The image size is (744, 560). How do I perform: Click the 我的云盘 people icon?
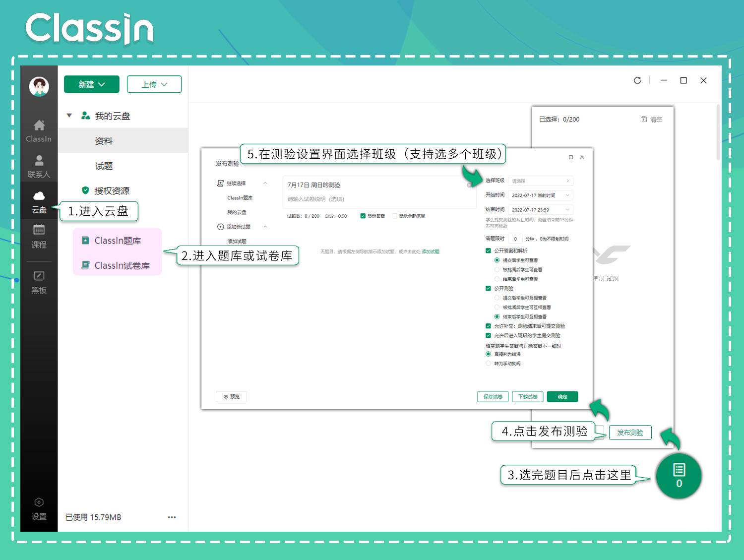[x=85, y=116]
